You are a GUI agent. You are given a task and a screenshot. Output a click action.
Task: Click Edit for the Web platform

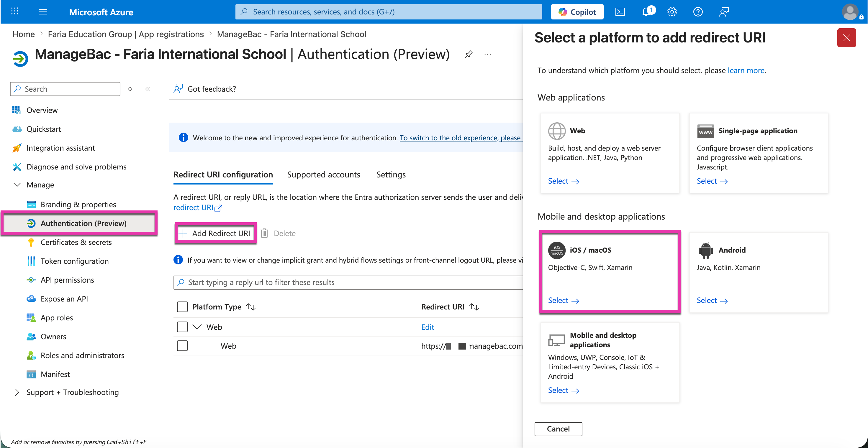click(x=428, y=327)
